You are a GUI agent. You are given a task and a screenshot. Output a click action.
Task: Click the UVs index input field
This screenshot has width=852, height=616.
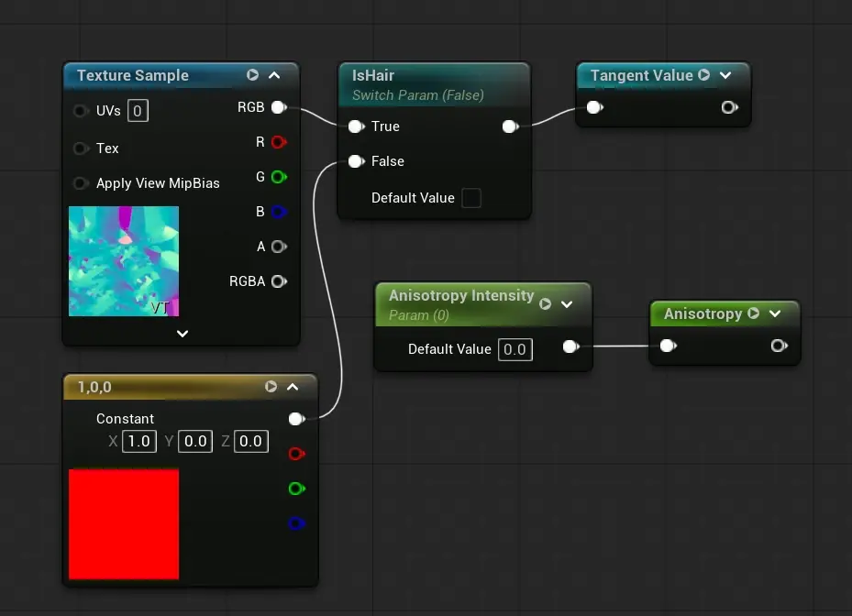138,111
